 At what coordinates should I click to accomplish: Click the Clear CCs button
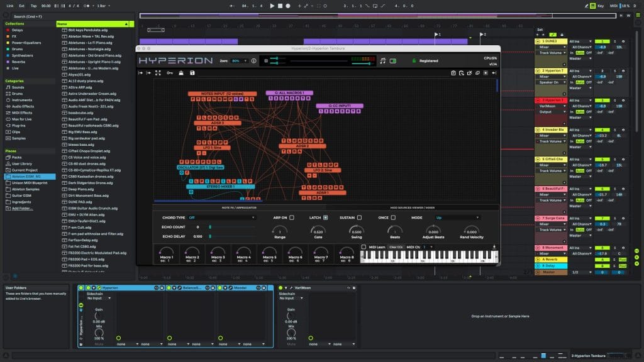click(x=396, y=247)
